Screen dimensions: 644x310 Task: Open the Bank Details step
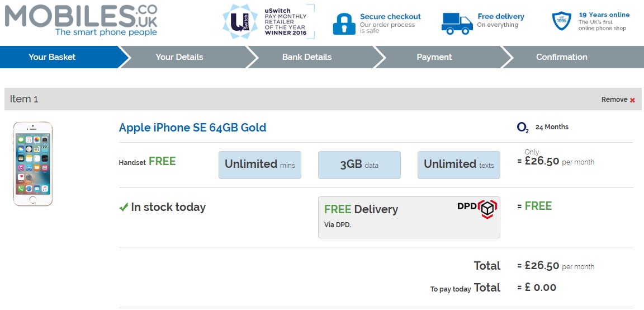307,57
